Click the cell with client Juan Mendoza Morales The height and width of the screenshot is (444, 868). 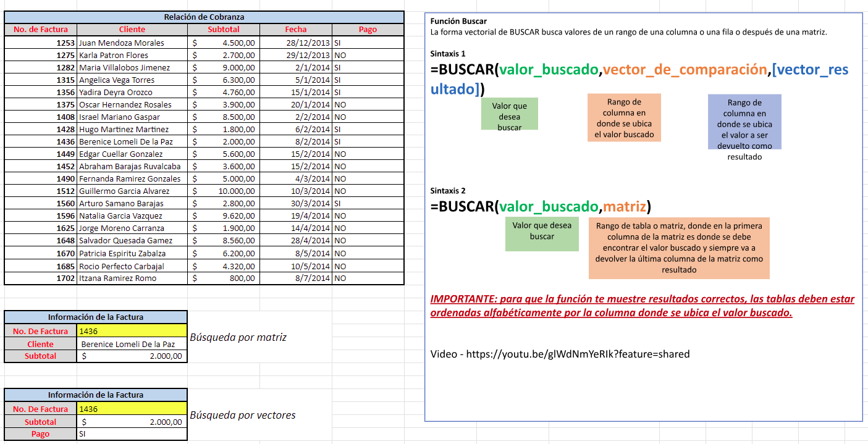133,43
